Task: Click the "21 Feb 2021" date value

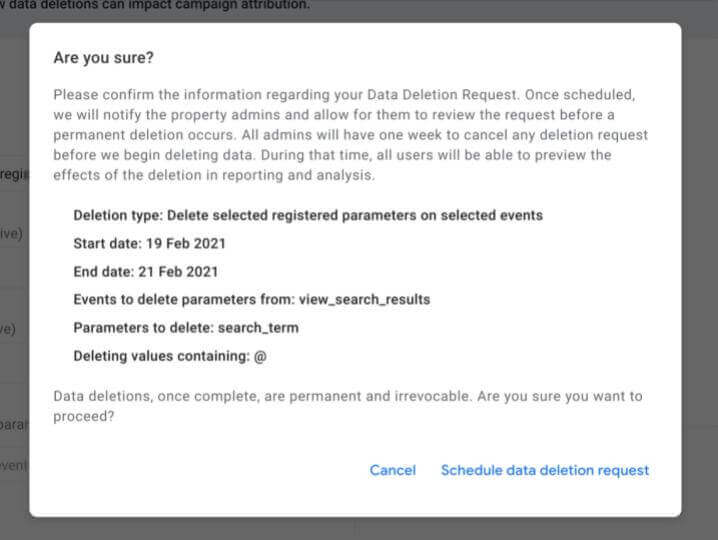Action: [180, 271]
